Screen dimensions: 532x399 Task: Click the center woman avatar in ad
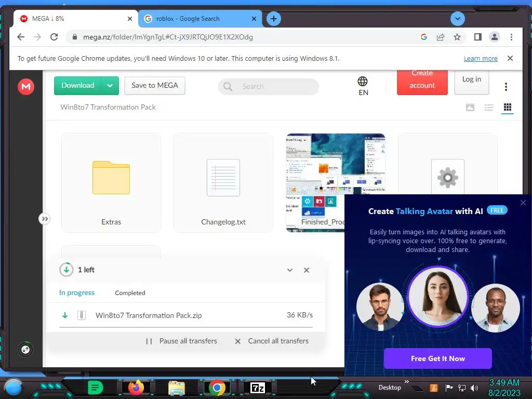pyautogui.click(x=437, y=296)
